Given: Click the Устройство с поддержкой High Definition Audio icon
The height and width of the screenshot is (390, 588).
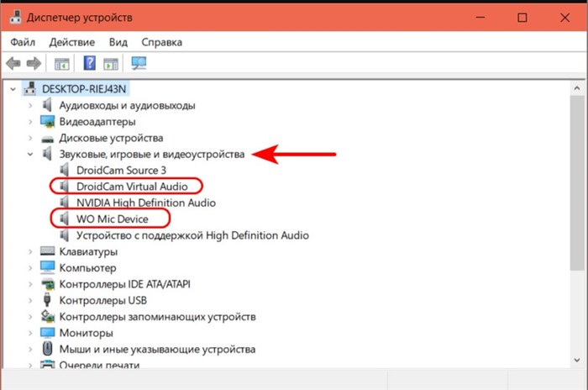Looking at the screenshot, I should [65, 235].
